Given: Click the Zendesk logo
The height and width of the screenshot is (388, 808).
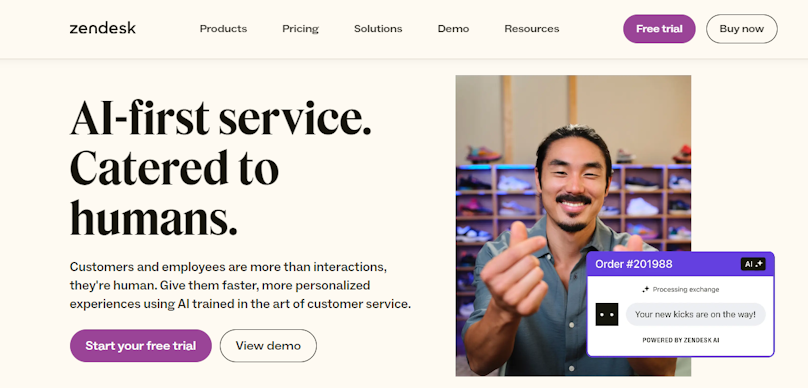Looking at the screenshot, I should [103, 28].
